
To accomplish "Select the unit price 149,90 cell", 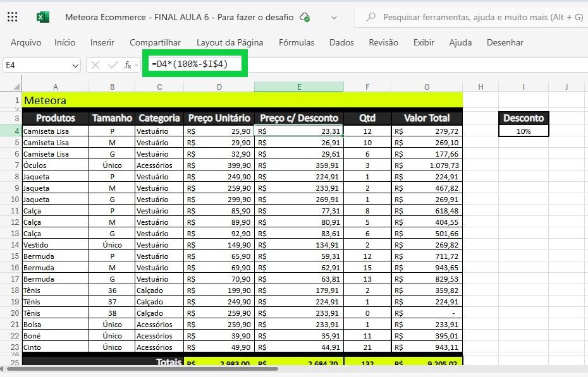I will click(219, 245).
